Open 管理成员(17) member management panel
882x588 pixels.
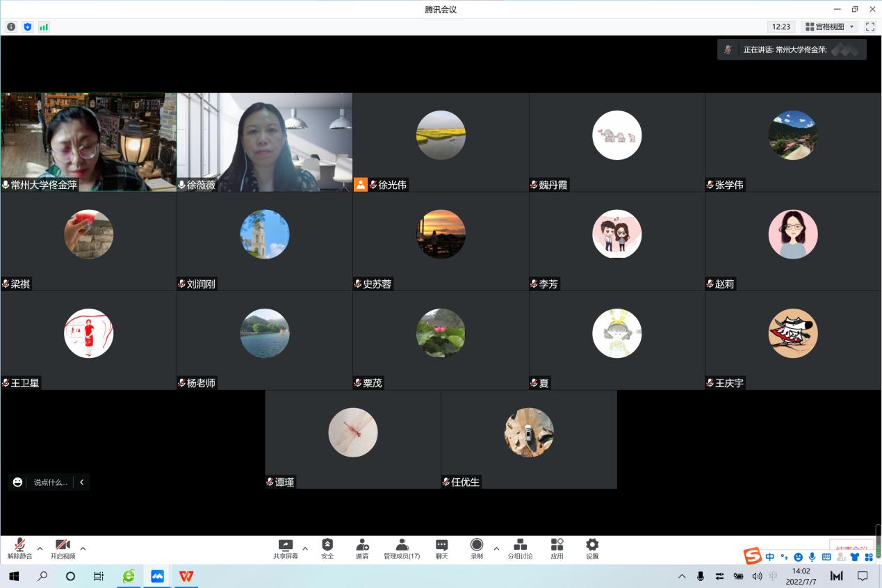pyautogui.click(x=402, y=546)
